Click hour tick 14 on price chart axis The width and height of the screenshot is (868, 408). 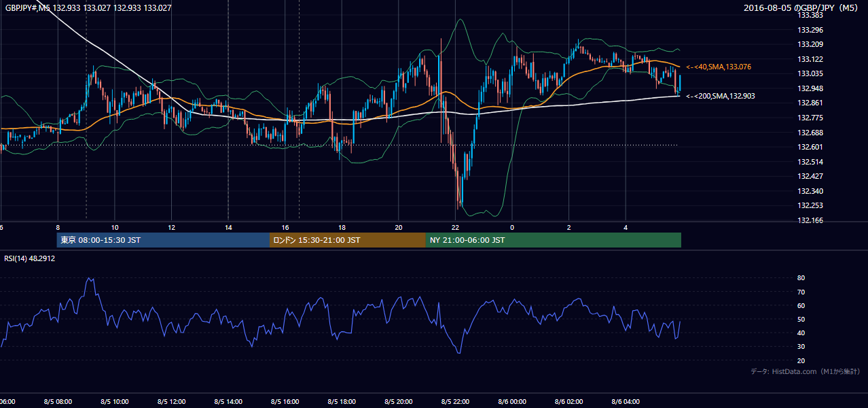click(x=228, y=227)
